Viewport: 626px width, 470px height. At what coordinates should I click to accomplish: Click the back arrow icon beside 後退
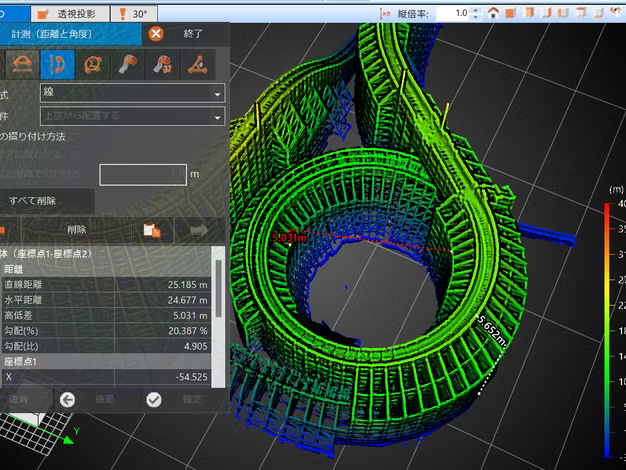coord(67,399)
